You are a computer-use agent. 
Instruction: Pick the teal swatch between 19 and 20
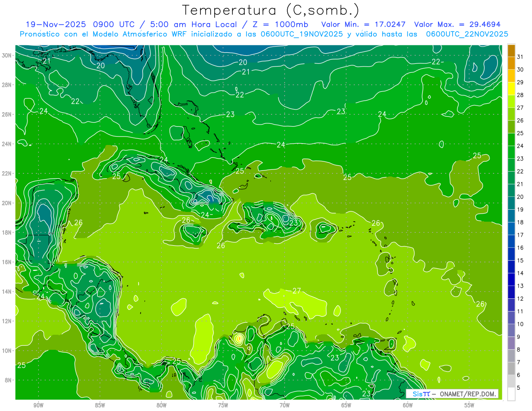click(511, 204)
